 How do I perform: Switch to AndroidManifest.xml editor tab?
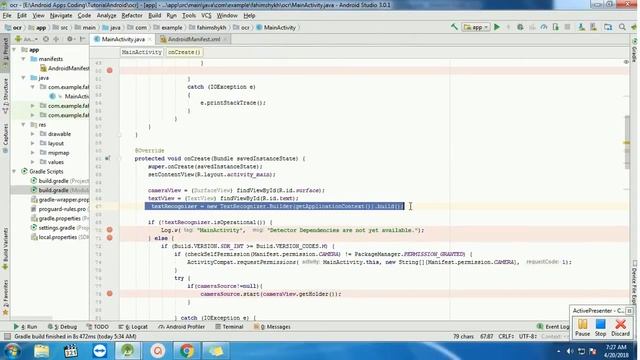click(194, 39)
